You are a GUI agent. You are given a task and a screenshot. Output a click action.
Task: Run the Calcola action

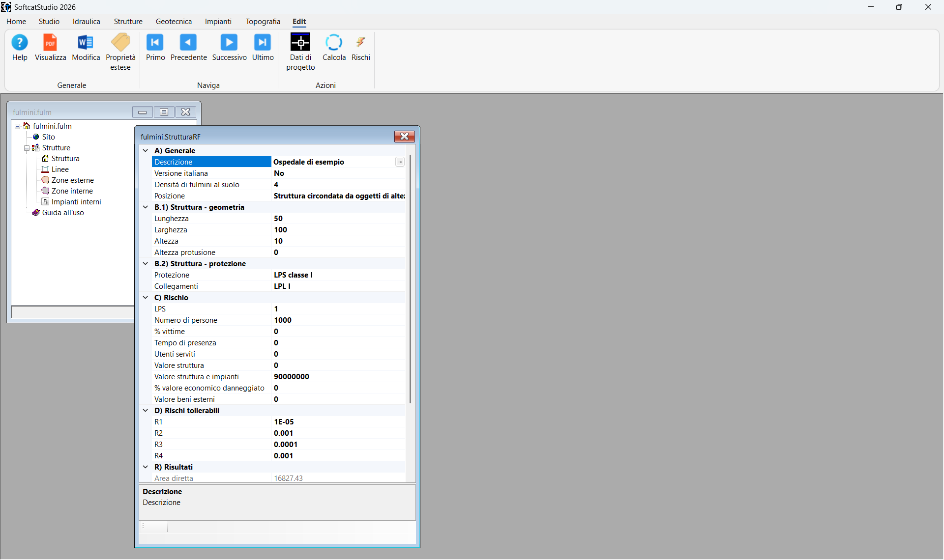(x=334, y=48)
